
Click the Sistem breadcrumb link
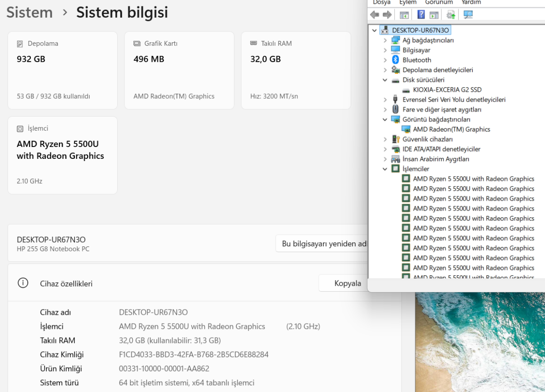pos(30,12)
